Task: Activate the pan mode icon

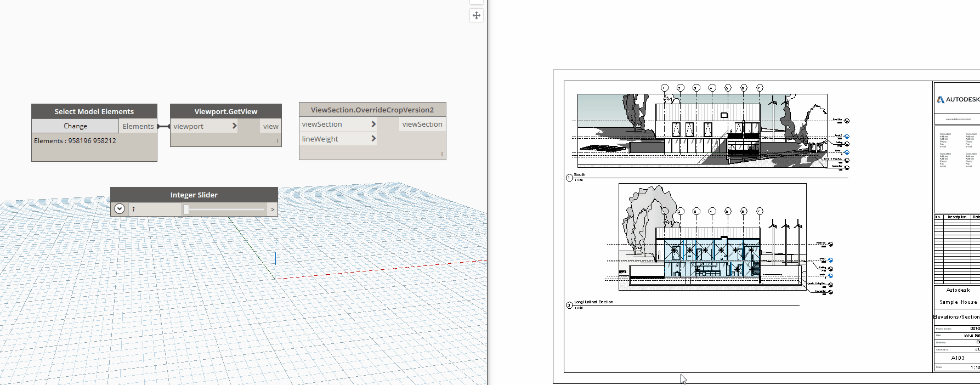Action: [476, 15]
